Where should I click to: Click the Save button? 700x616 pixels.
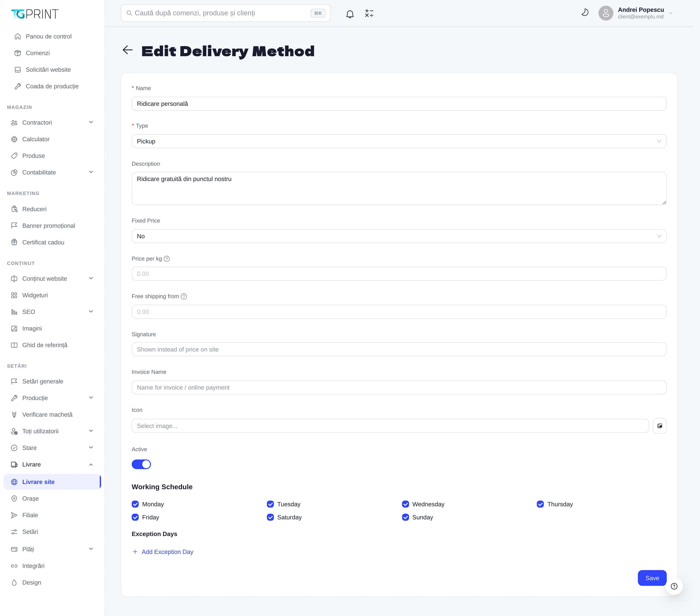coord(652,578)
